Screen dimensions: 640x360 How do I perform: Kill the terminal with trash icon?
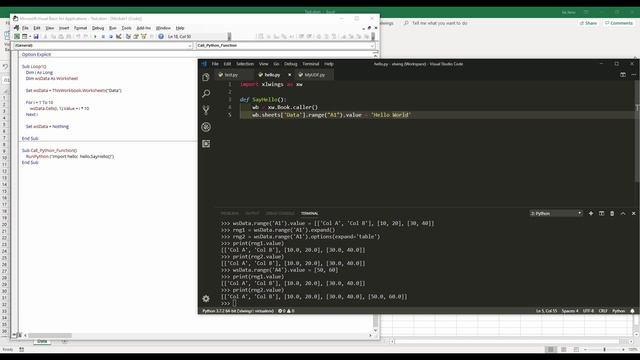[x=612, y=213]
